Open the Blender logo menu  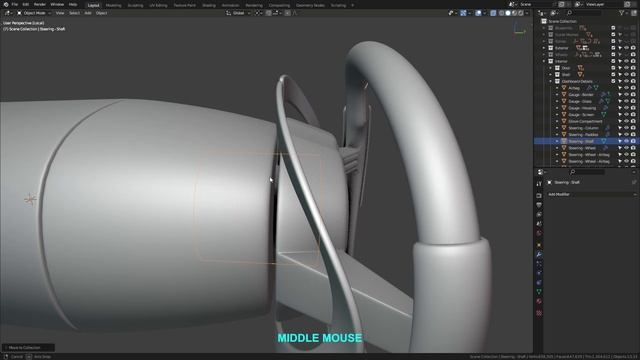click(x=6, y=4)
